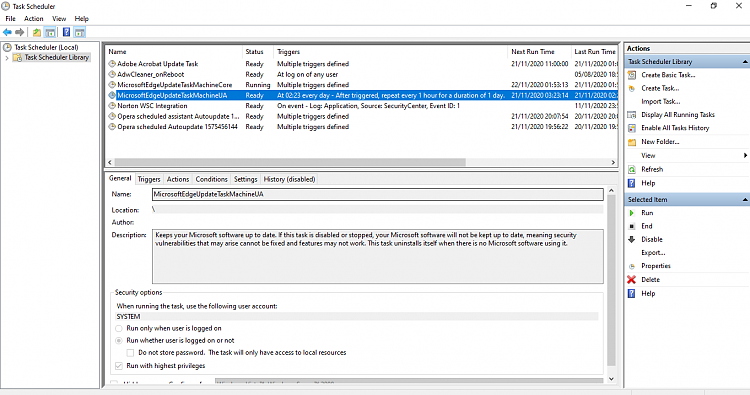Click clock icon of AdwCleaner_onReboot task
The image size is (750, 395).
(x=112, y=74)
